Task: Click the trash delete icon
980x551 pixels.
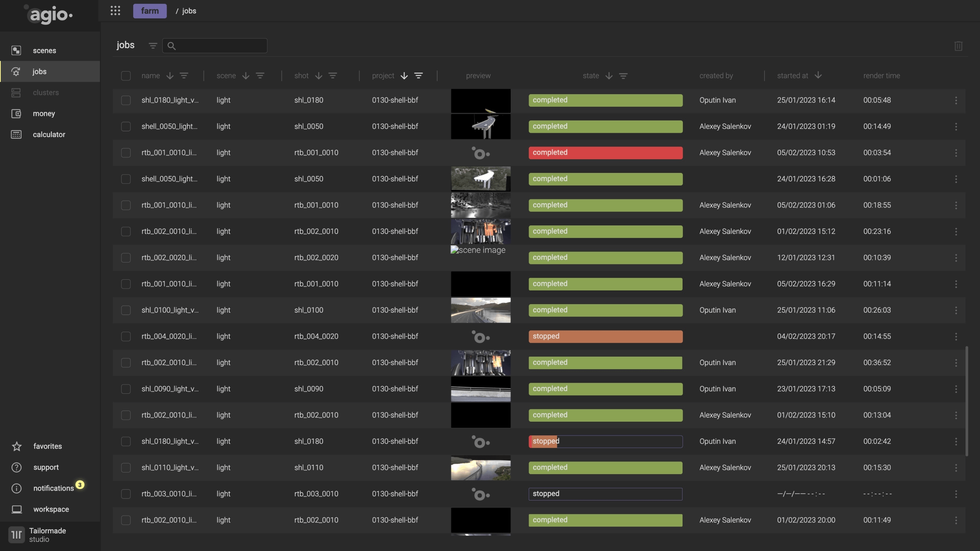Action: pyautogui.click(x=958, y=46)
